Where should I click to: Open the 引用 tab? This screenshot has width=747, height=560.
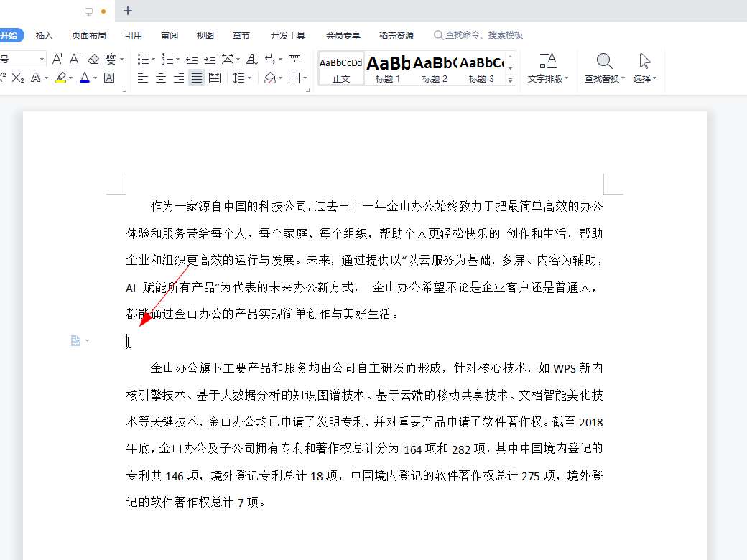point(134,35)
